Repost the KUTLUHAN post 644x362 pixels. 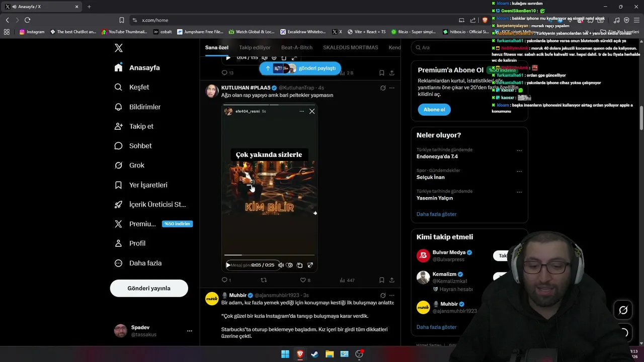[263, 280]
